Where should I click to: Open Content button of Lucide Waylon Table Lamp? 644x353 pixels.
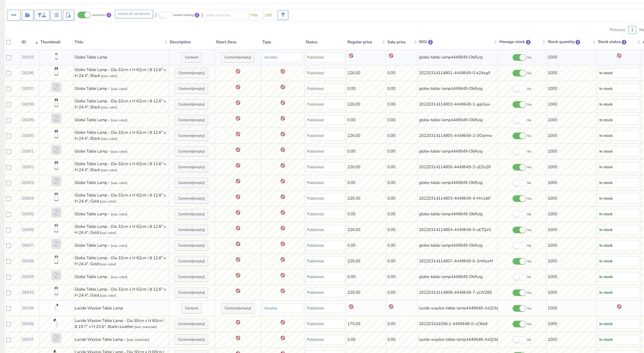(191, 308)
